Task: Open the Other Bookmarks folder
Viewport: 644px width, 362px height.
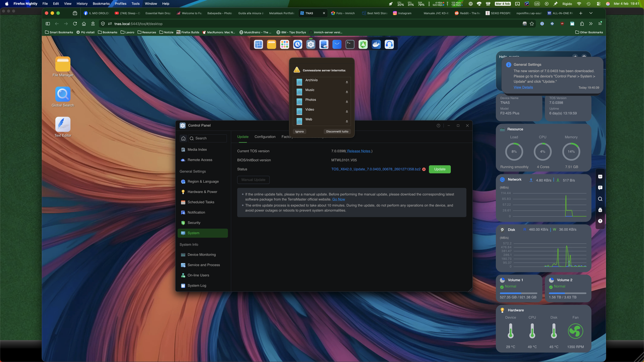Action: click(x=589, y=32)
